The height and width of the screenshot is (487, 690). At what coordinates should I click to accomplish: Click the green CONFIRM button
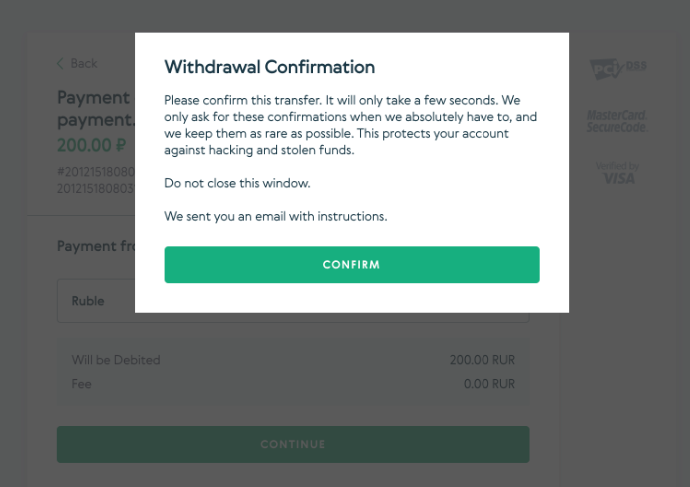pos(352,264)
